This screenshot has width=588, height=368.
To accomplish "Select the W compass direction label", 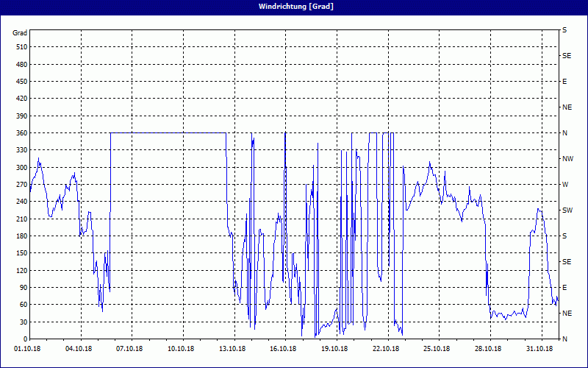I will (565, 185).
